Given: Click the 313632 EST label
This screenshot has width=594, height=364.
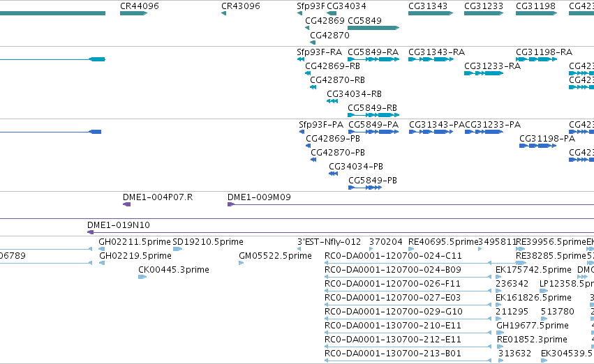Looking at the screenshot, I should 514,354.
